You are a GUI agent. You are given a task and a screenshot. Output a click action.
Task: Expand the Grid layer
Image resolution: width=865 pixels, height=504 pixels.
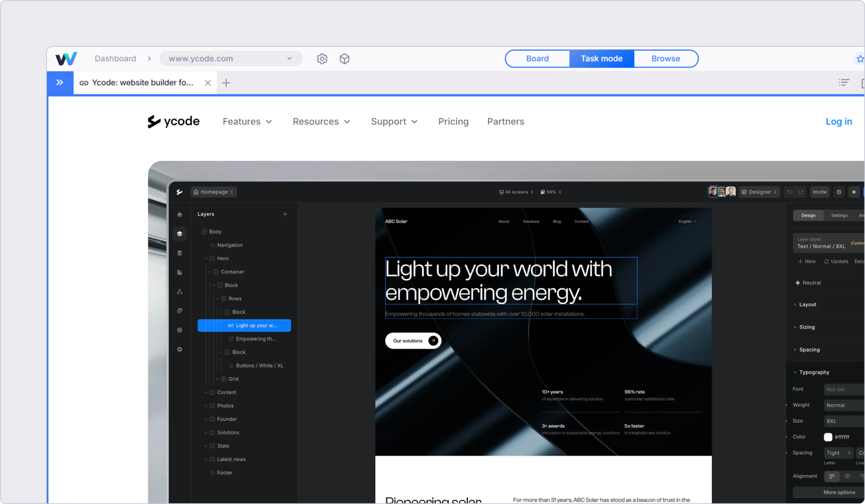coord(217,379)
